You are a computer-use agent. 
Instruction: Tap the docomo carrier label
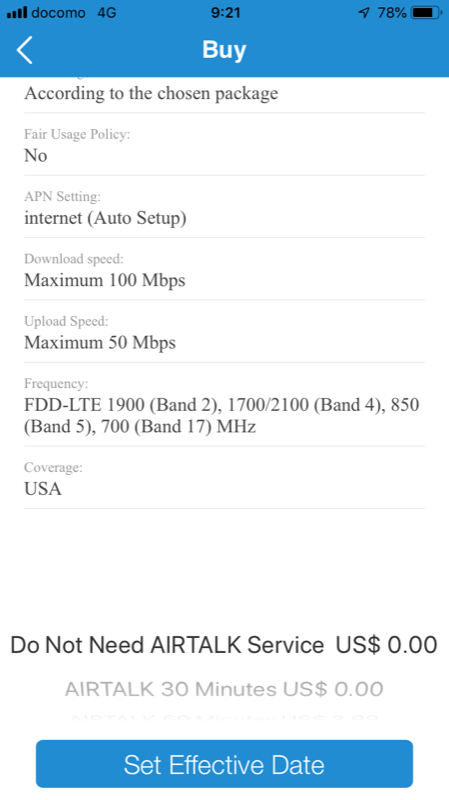click(58, 13)
